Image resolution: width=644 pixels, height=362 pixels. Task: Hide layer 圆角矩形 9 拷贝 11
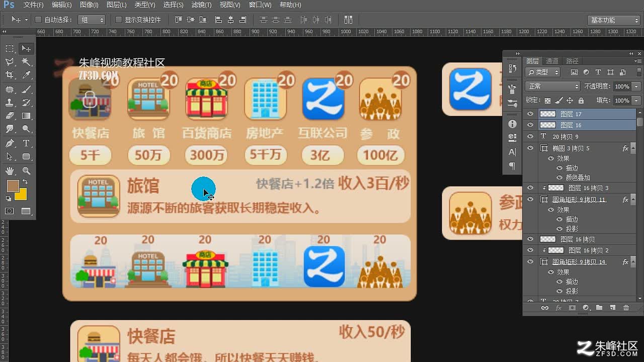pos(530,200)
